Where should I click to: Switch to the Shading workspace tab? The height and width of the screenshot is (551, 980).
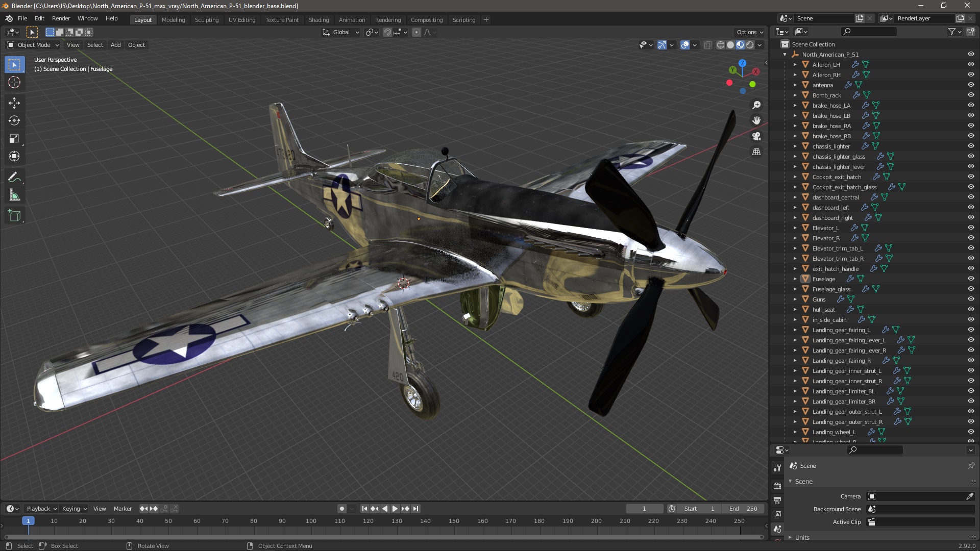[318, 20]
